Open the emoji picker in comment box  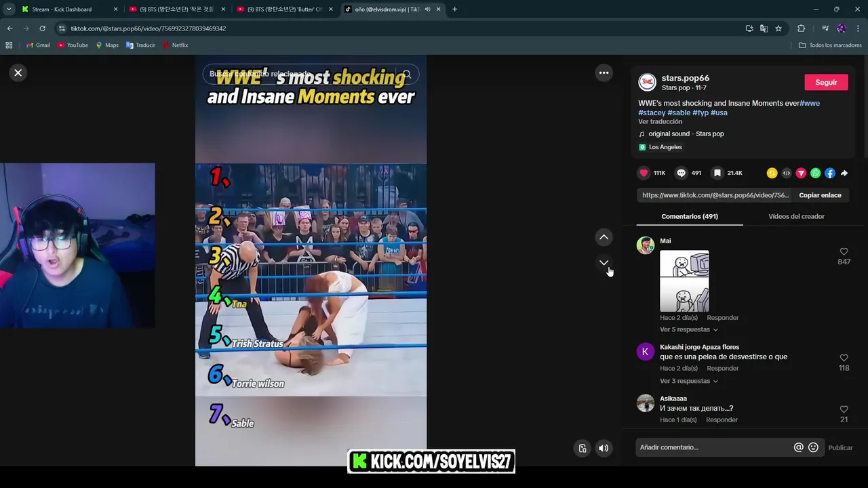(x=813, y=447)
